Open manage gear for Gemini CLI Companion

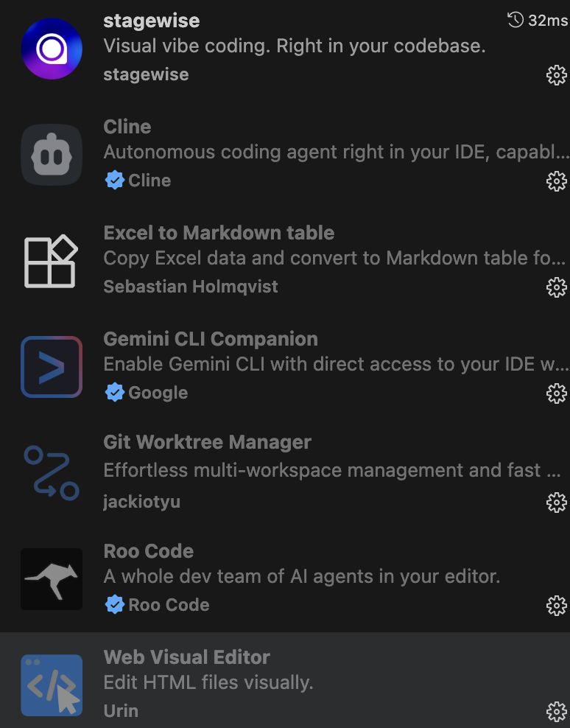point(556,393)
